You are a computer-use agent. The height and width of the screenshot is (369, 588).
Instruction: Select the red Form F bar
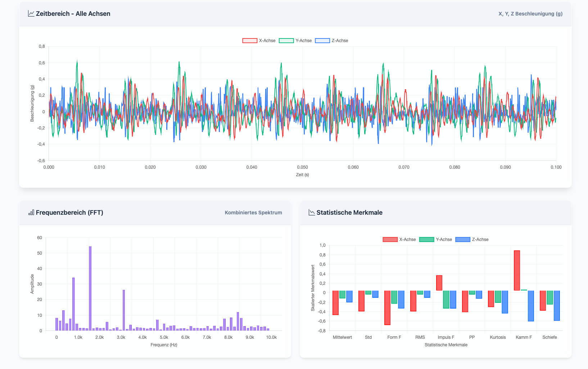tap(387, 307)
